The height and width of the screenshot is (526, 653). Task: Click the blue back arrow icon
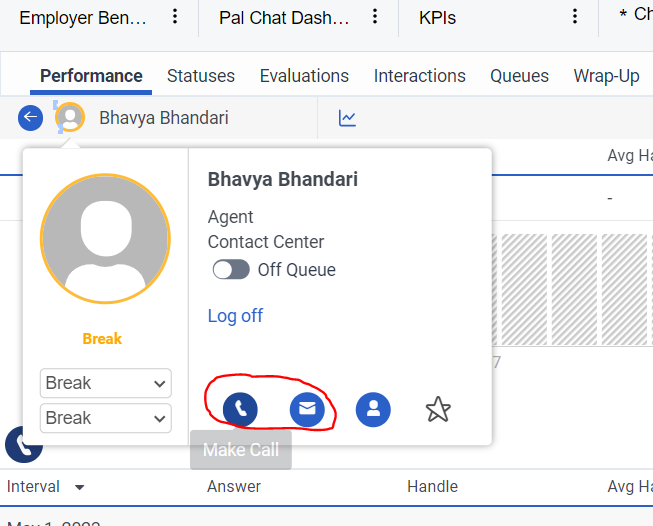pyautogui.click(x=30, y=118)
